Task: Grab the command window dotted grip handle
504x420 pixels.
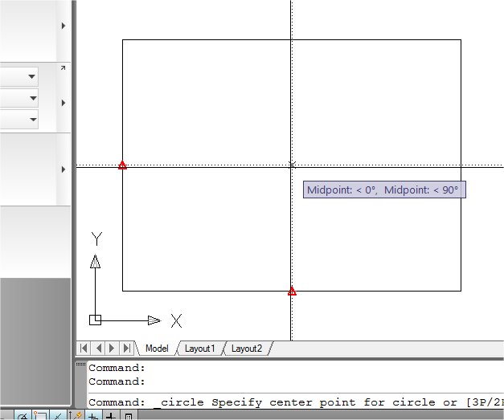Action: (80, 364)
